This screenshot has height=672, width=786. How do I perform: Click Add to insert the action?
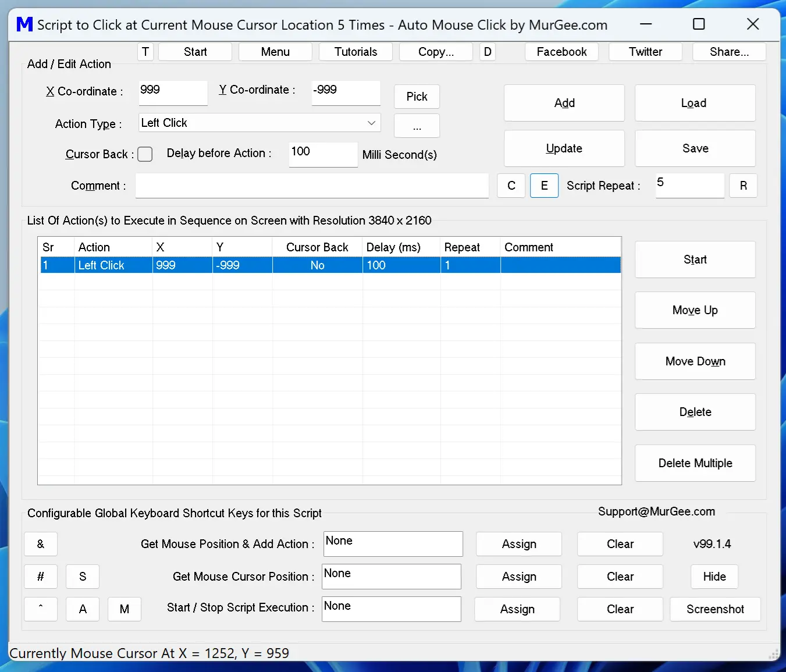564,103
